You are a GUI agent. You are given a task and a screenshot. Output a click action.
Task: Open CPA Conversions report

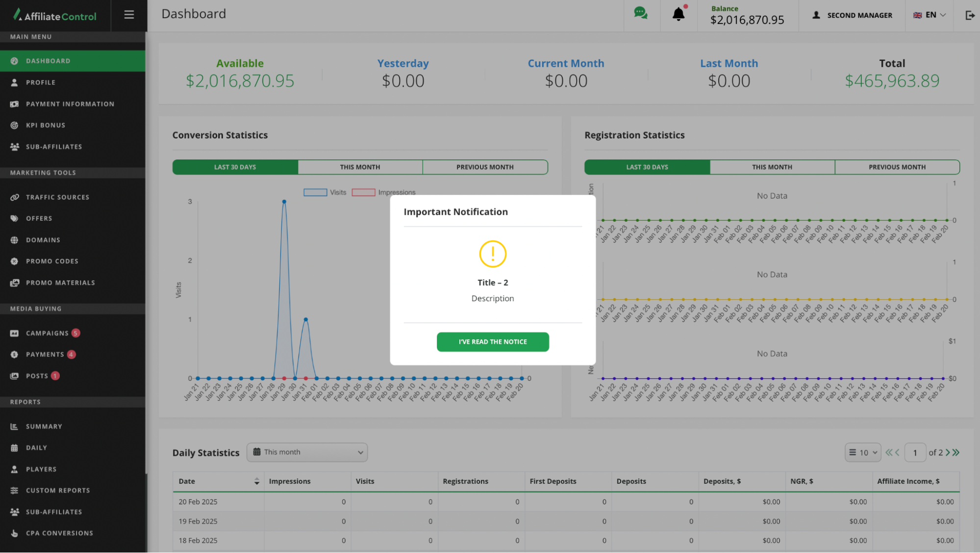[59, 533]
